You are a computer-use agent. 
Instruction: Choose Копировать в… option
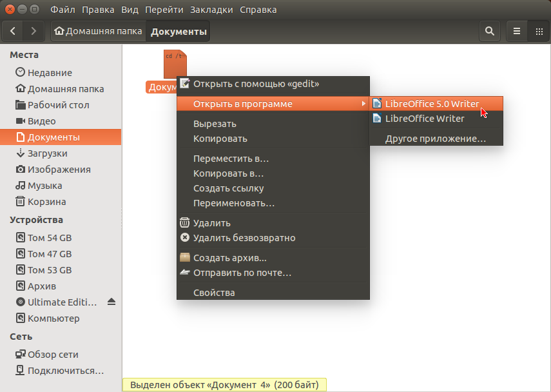click(x=273, y=173)
